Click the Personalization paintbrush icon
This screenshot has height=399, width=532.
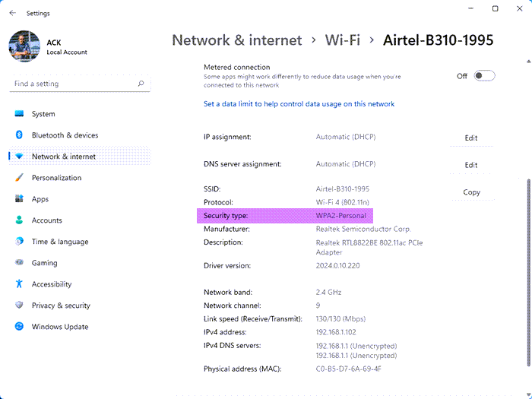point(19,178)
